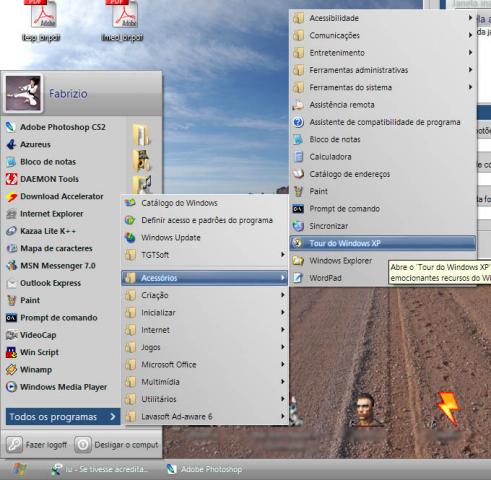Switch to Adobe Photoshop taskbar button

pos(204,469)
